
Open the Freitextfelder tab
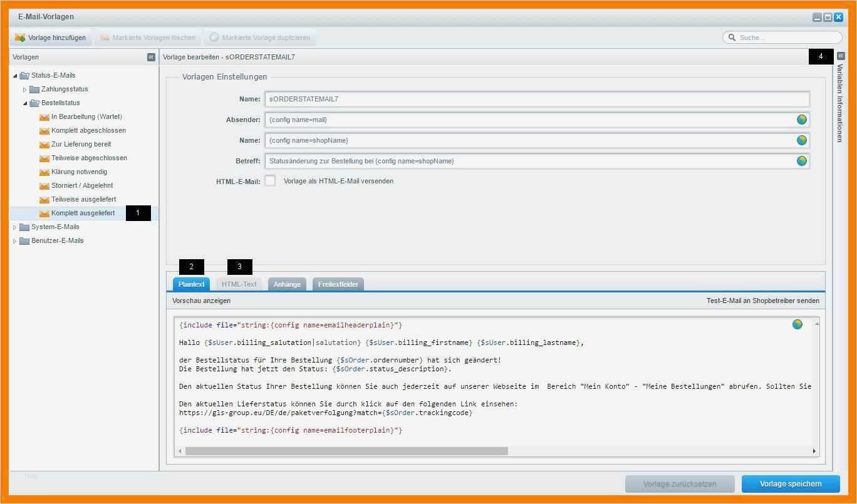click(x=338, y=284)
